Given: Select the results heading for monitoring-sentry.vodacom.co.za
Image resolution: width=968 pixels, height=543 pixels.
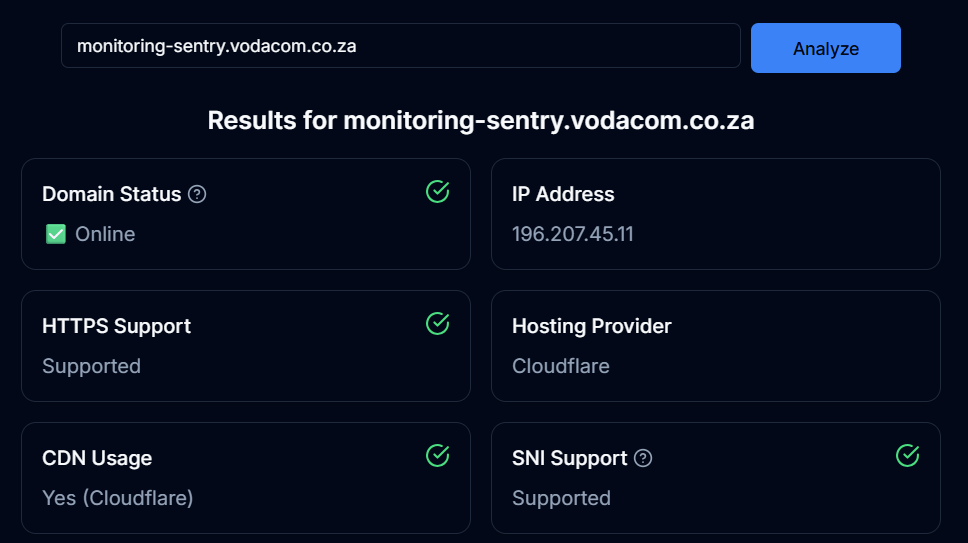Looking at the screenshot, I should click(481, 121).
